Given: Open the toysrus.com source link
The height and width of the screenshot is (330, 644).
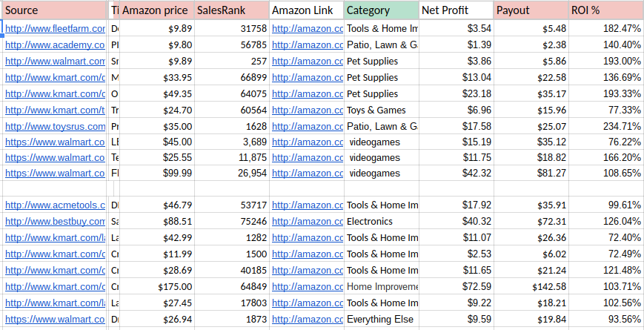Looking at the screenshot, I should pos(55,127).
